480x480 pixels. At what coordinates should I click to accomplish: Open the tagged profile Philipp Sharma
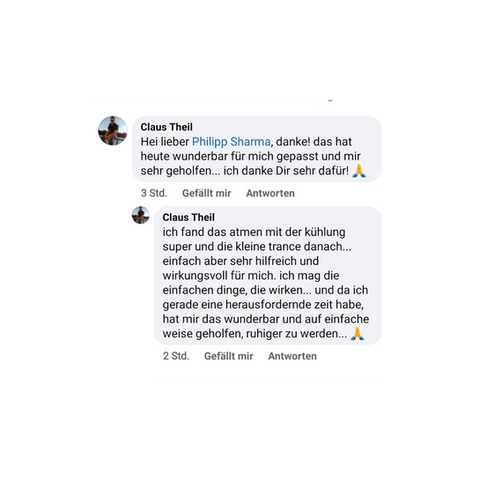coord(231,142)
